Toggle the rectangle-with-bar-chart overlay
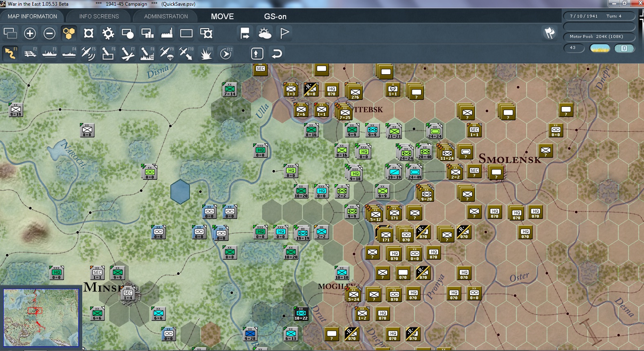 click(147, 33)
